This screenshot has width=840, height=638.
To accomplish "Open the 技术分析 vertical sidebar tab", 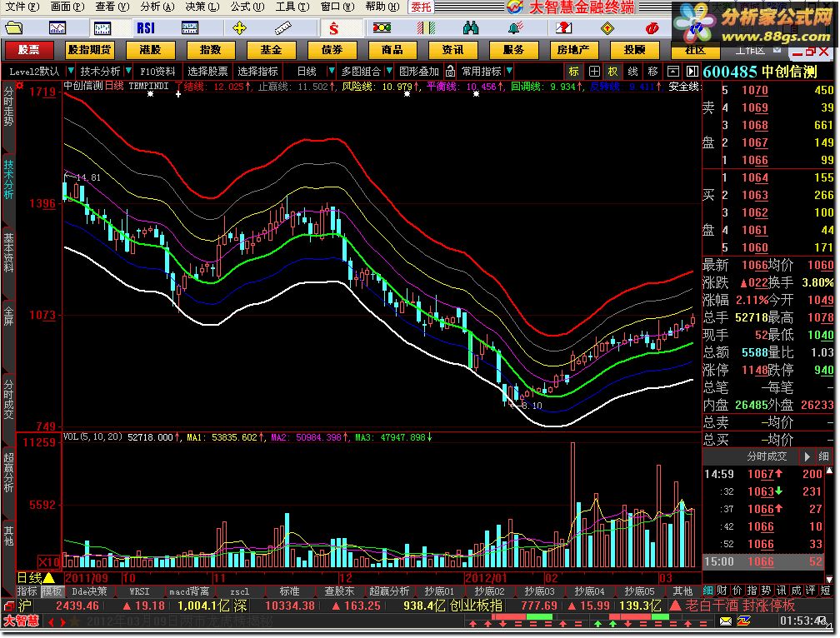I will coord(8,179).
